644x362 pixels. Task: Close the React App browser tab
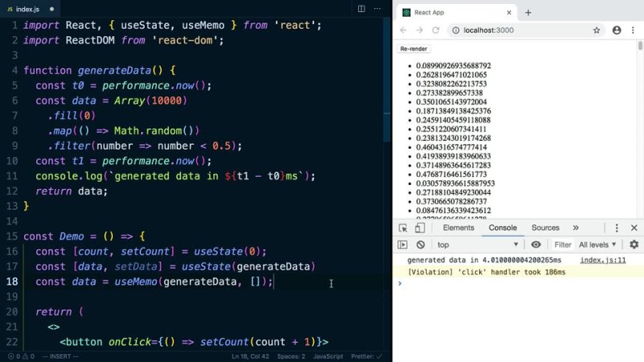click(x=509, y=13)
